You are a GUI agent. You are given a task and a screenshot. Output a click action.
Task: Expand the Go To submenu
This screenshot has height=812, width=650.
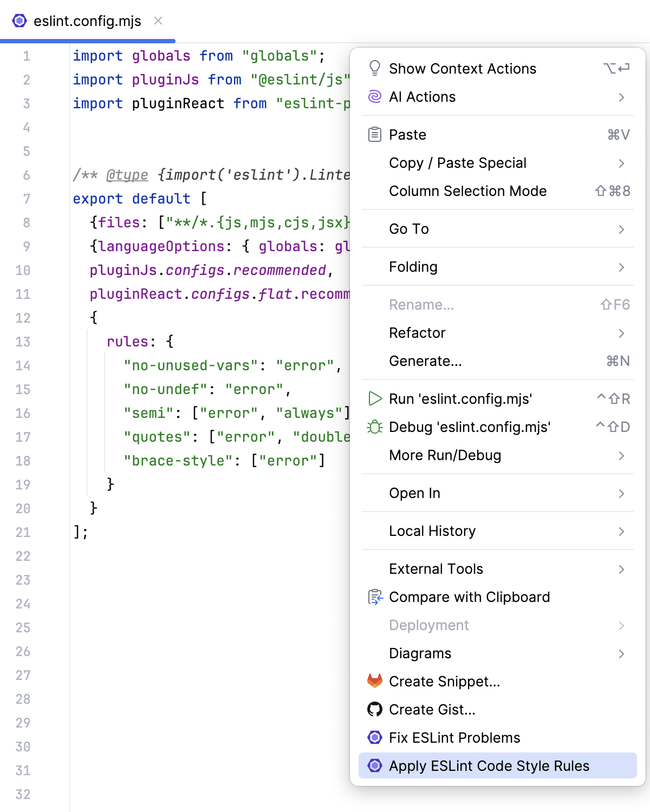[x=621, y=229]
